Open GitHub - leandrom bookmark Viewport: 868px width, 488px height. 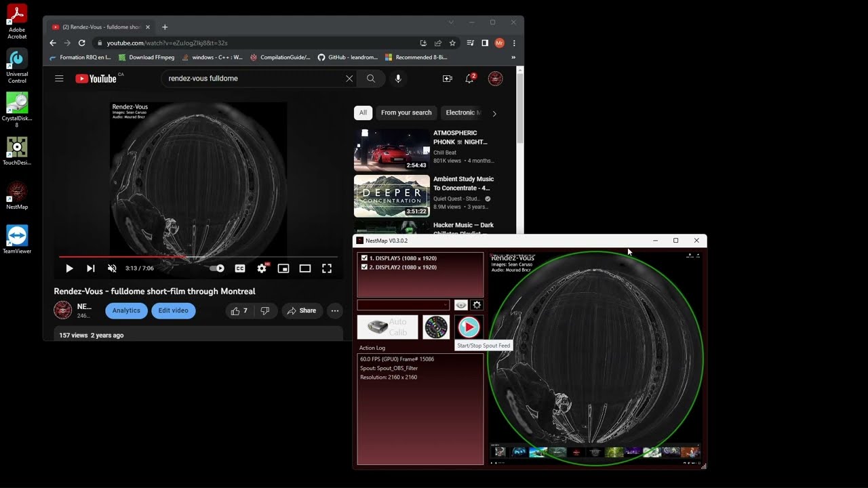(347, 58)
